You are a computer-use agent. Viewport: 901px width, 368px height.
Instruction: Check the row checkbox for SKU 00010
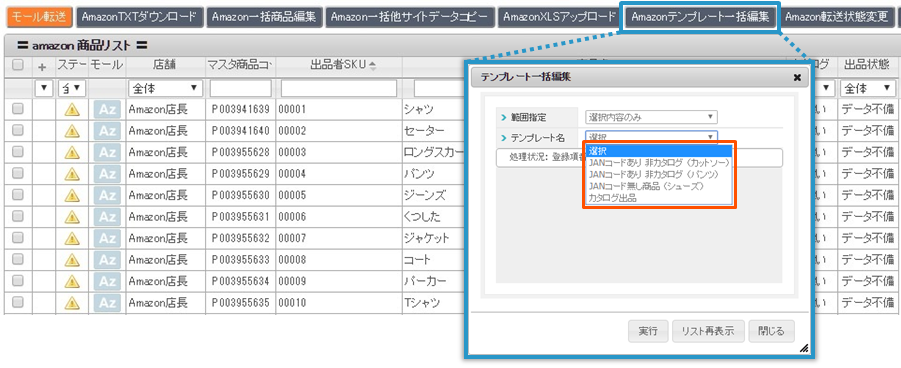(18, 302)
